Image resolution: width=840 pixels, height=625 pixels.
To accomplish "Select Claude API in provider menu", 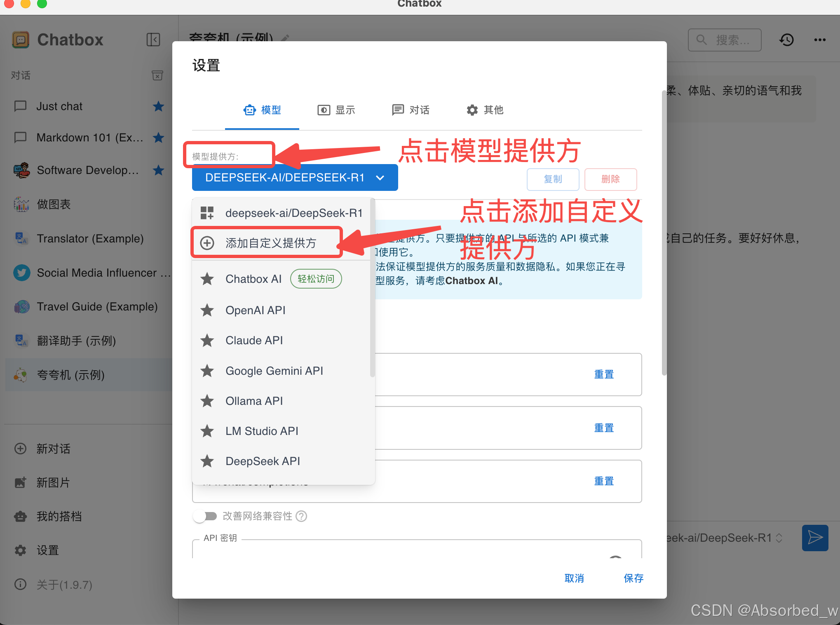I will [x=254, y=341].
